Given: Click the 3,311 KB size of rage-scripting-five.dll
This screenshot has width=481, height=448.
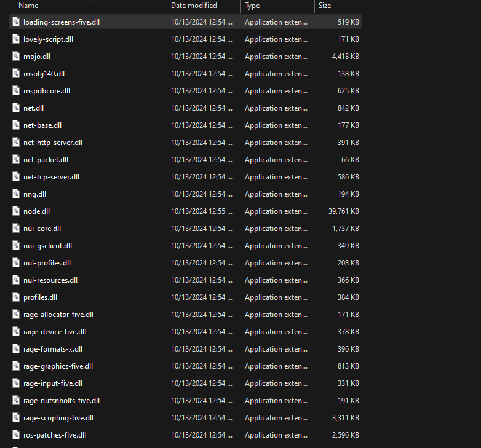Looking at the screenshot, I should 346,418.
